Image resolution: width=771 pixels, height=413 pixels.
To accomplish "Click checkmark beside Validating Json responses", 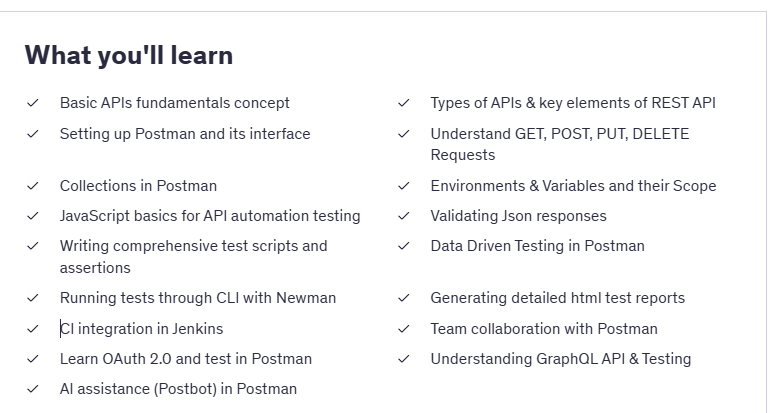I will coord(404,216).
